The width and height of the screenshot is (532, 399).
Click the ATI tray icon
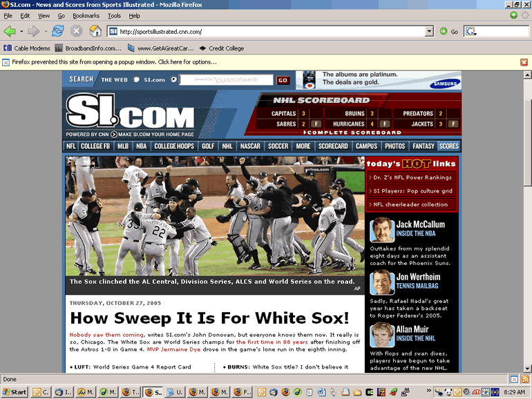pyautogui.click(x=476, y=392)
